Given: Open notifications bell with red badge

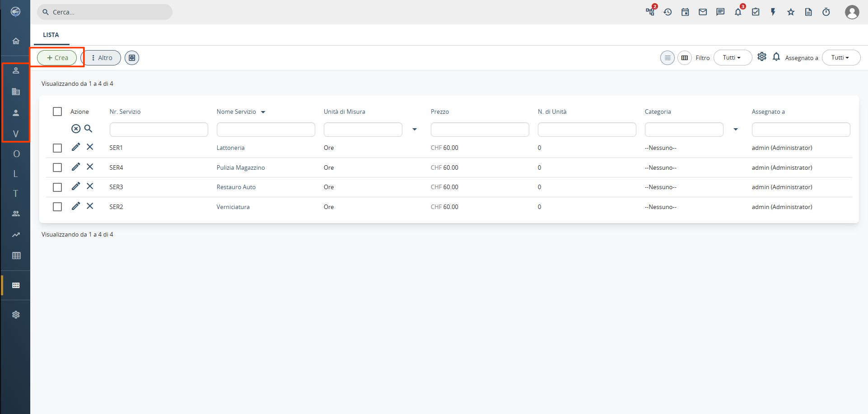Looking at the screenshot, I should tap(738, 12).
